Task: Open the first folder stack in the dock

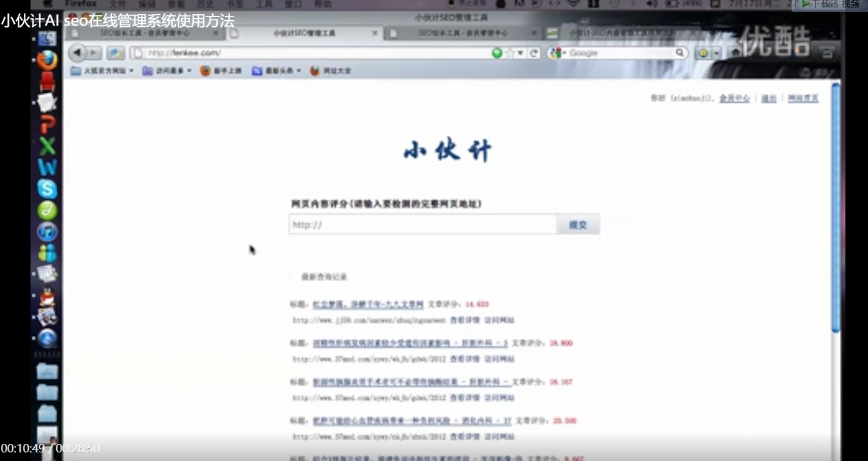Action: 47,371
